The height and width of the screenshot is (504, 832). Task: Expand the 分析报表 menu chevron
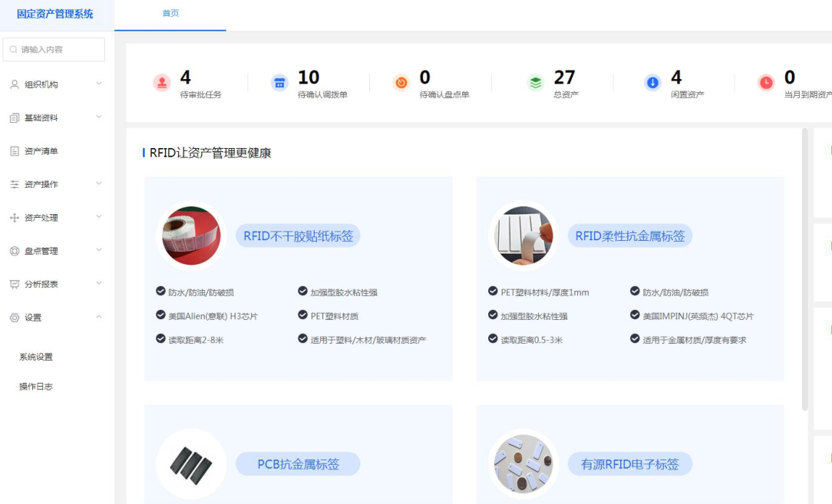tap(99, 284)
